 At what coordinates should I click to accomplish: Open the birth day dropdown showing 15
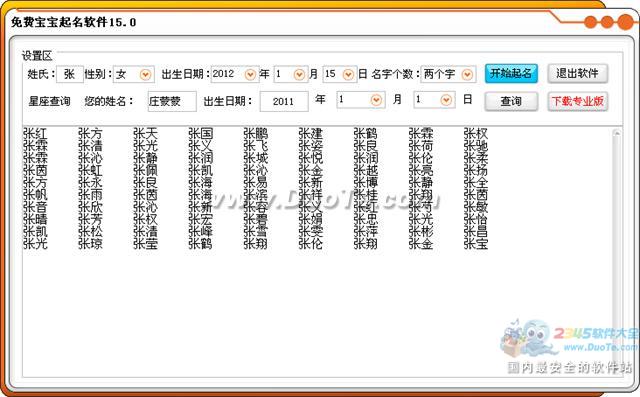click(348, 75)
